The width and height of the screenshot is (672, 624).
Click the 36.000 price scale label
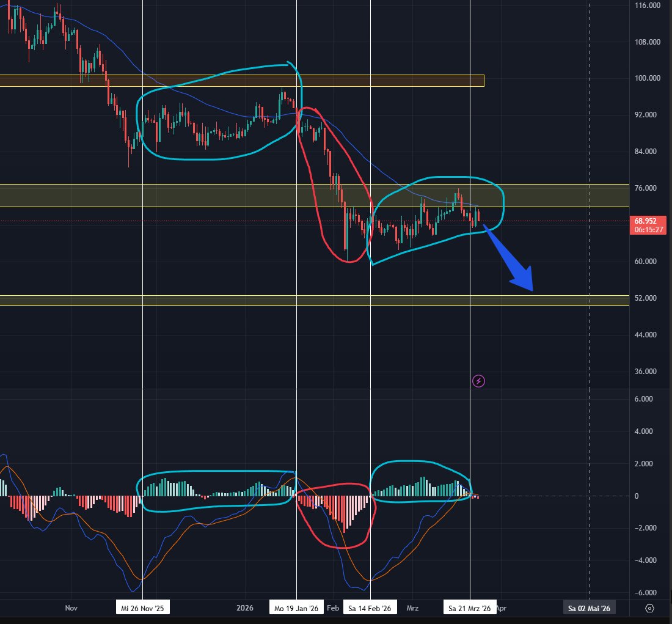coord(646,372)
